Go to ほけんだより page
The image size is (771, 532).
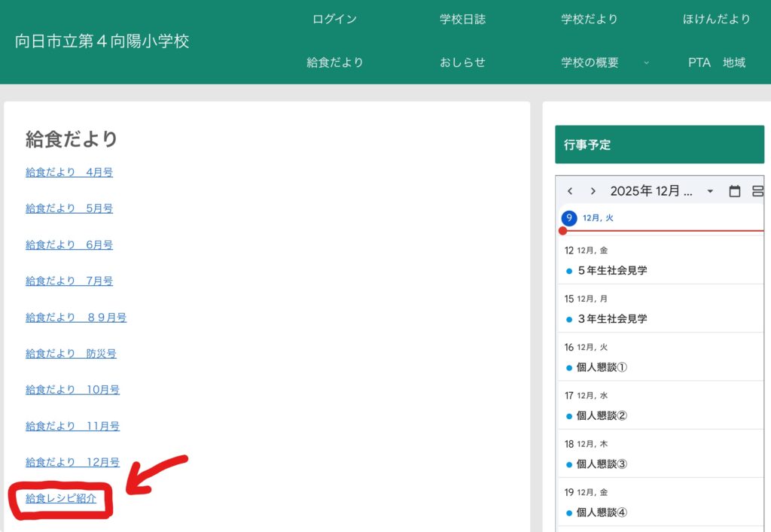click(716, 20)
